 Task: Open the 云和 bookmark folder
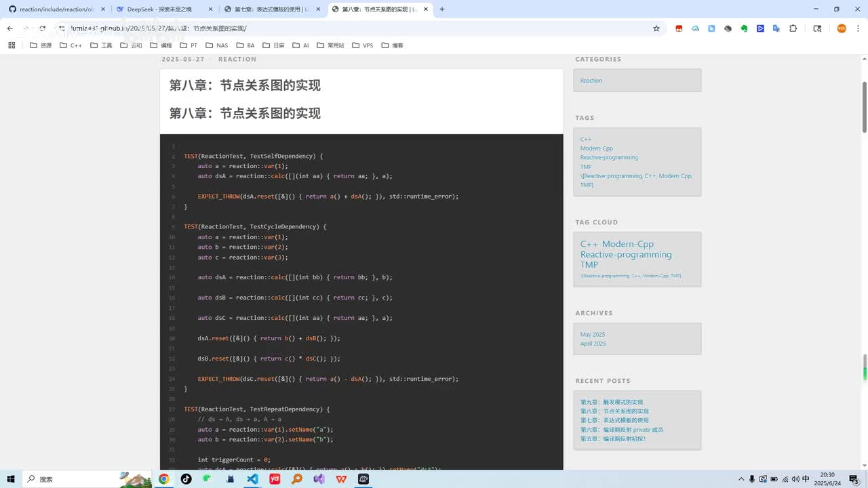131,45
